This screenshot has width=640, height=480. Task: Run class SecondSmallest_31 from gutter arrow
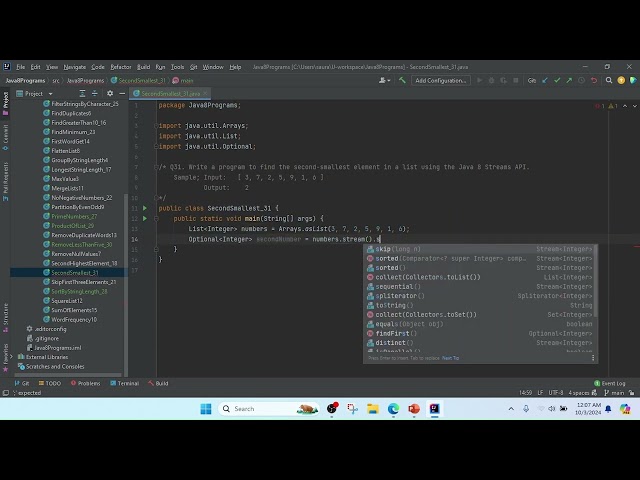coord(144,208)
